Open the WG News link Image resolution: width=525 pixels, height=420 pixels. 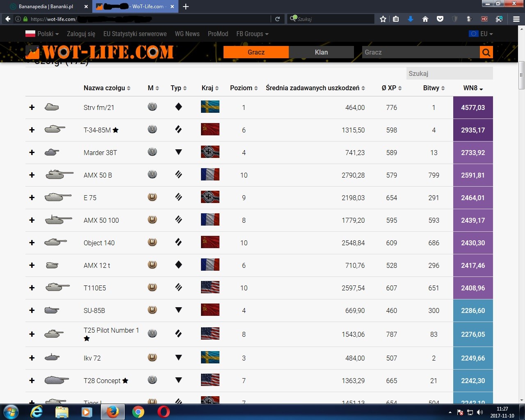(x=187, y=34)
